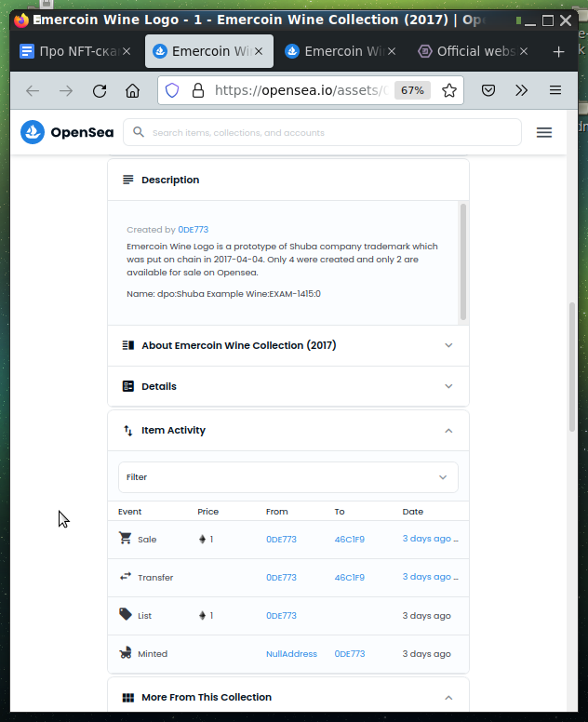Bookmark this page with the star

[x=449, y=90]
